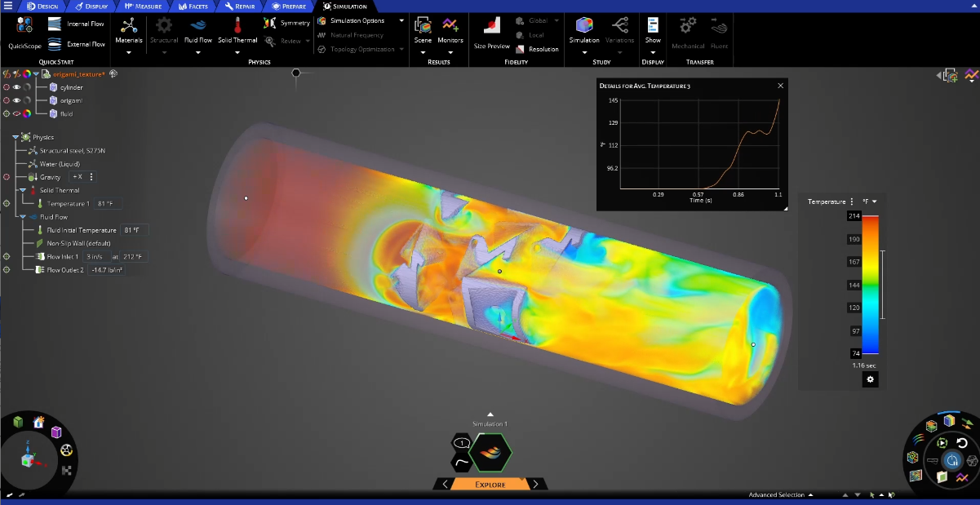Click the Resolution fidelity button
Viewport: 980px width, 505px height.
[539, 47]
